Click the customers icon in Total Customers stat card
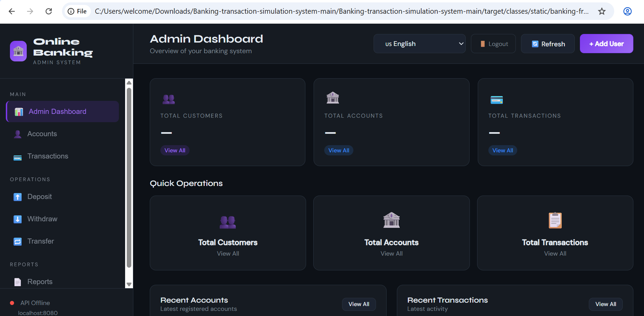The width and height of the screenshot is (644, 316). 169,100
